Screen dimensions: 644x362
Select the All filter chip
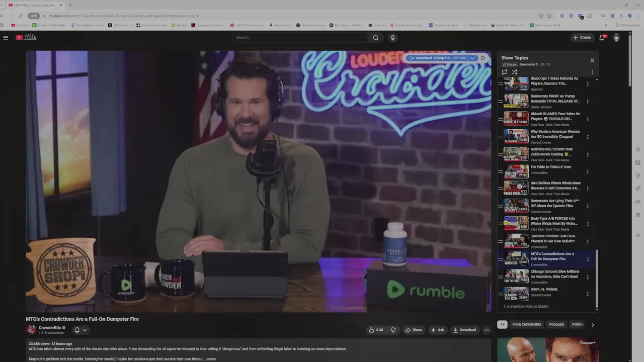tap(502, 324)
